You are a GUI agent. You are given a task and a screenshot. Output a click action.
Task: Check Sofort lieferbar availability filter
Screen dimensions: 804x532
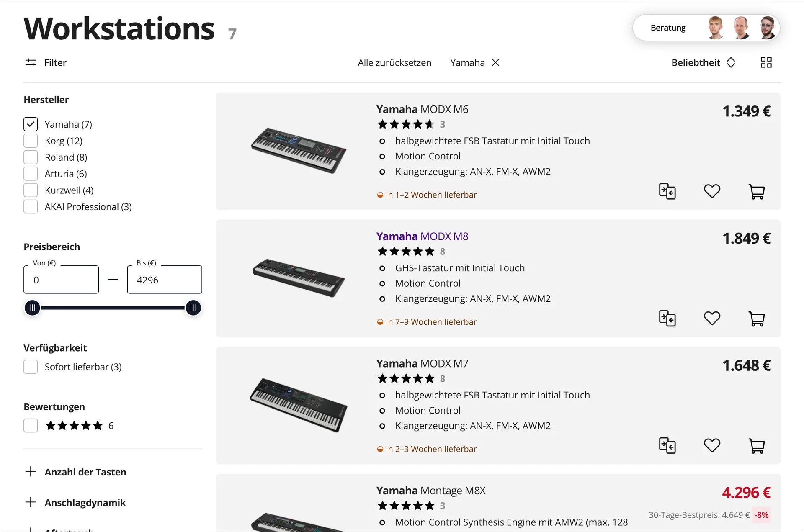[x=31, y=367]
